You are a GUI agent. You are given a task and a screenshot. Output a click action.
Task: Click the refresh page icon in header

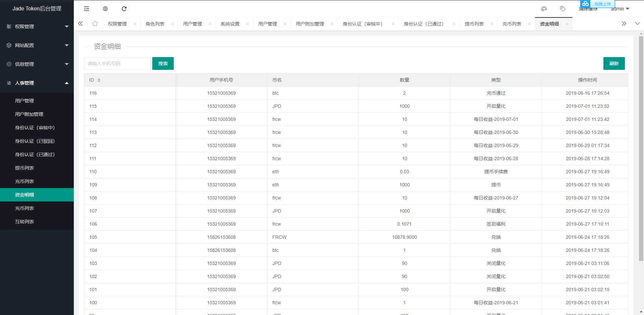click(x=124, y=9)
